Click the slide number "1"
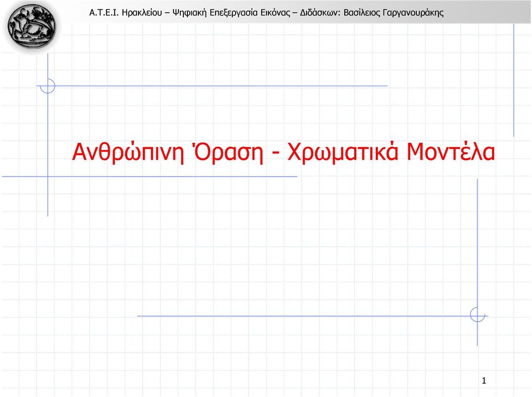The height and width of the screenshot is (397, 532). click(484, 380)
